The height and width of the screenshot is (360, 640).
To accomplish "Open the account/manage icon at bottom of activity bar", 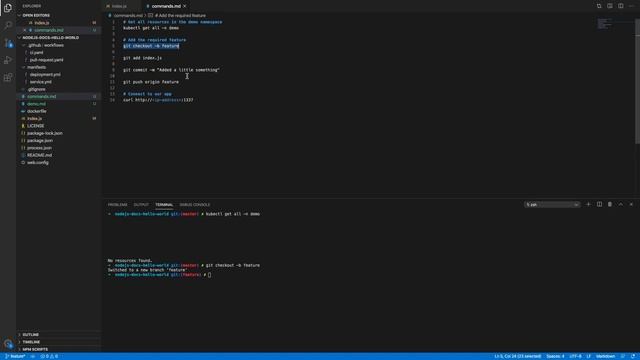I will [x=8, y=344].
